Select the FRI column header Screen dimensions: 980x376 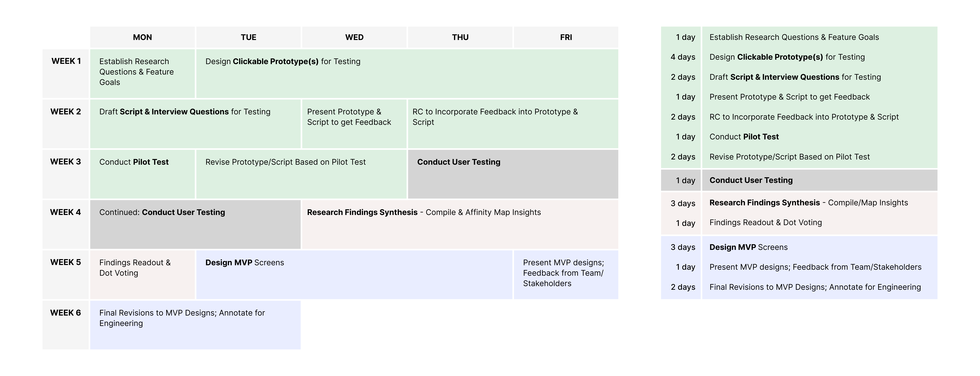pyautogui.click(x=566, y=37)
